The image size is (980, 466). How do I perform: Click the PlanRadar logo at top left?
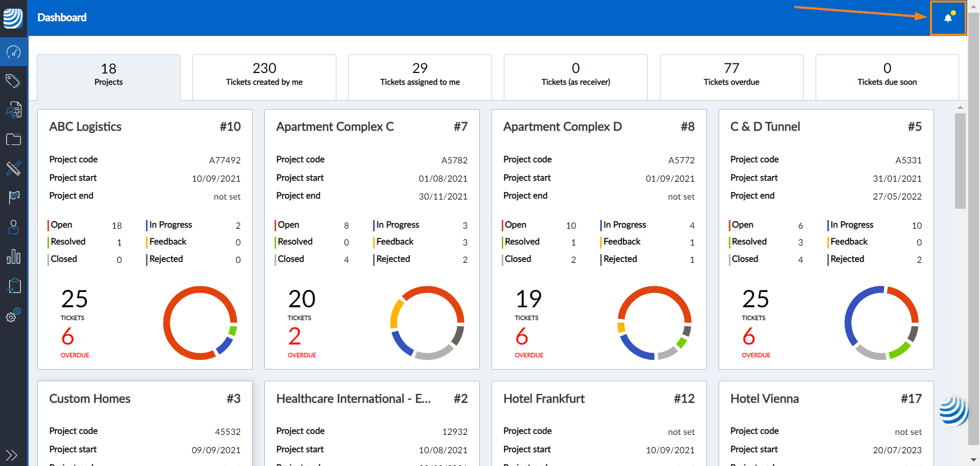tap(13, 18)
